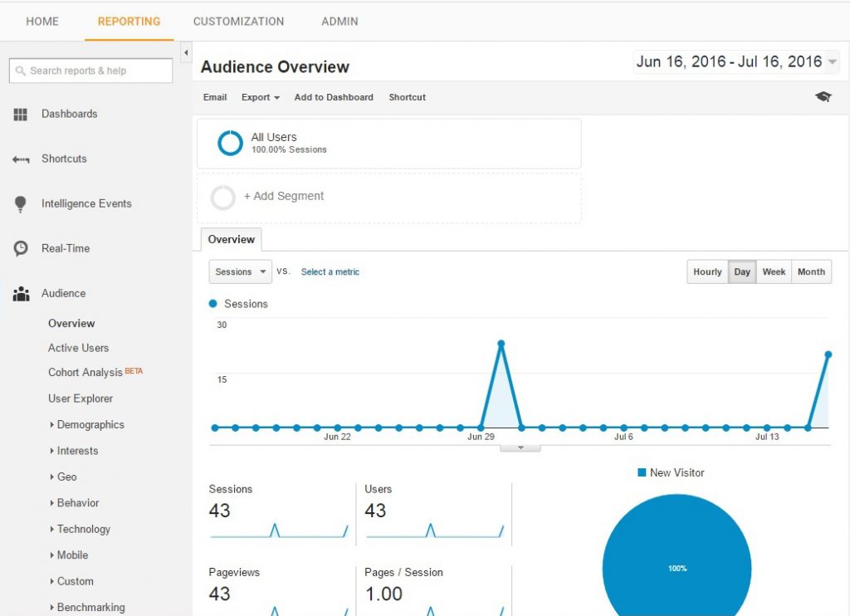Switch the graph to Week view

pyautogui.click(x=774, y=271)
